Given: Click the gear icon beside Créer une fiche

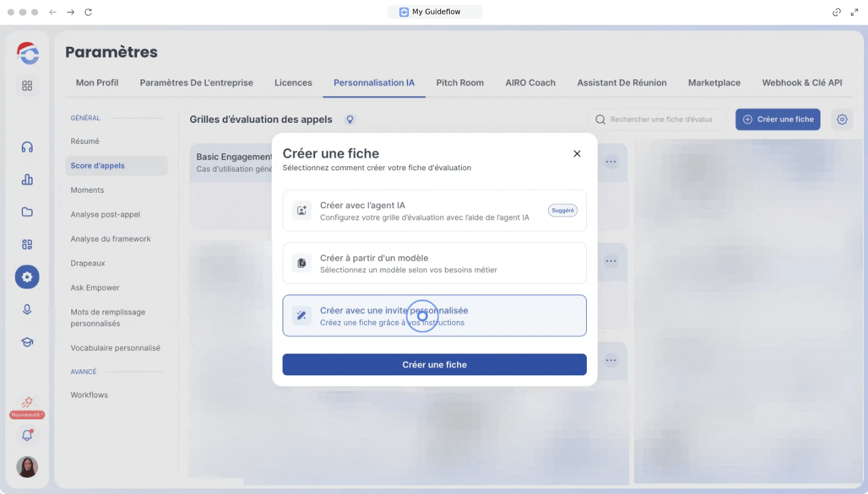Looking at the screenshot, I should (x=842, y=119).
